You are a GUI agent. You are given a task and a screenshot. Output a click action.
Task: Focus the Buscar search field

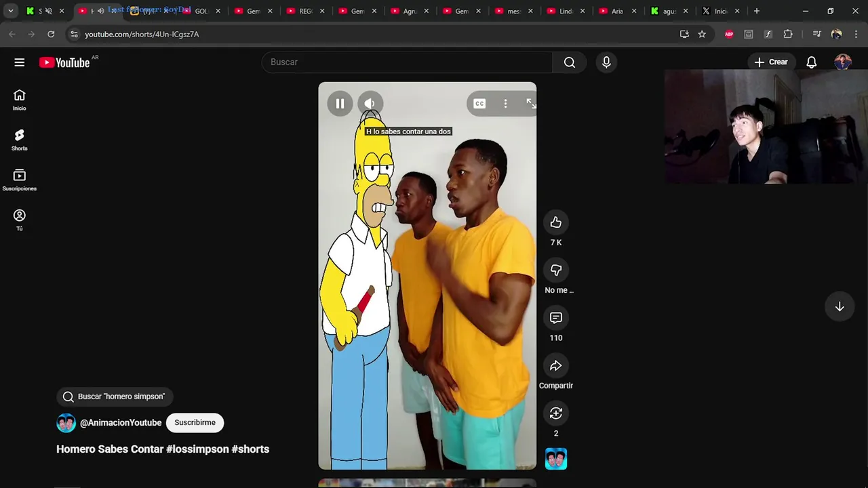point(407,62)
